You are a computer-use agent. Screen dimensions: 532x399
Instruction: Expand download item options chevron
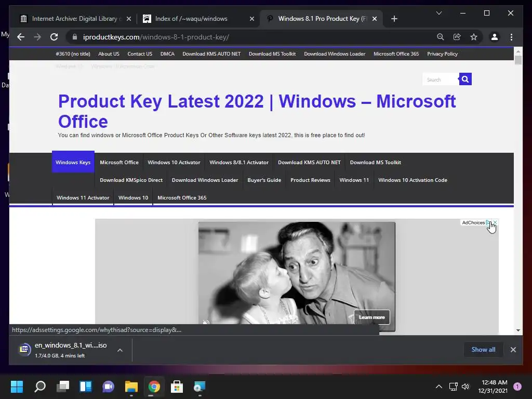pos(120,350)
